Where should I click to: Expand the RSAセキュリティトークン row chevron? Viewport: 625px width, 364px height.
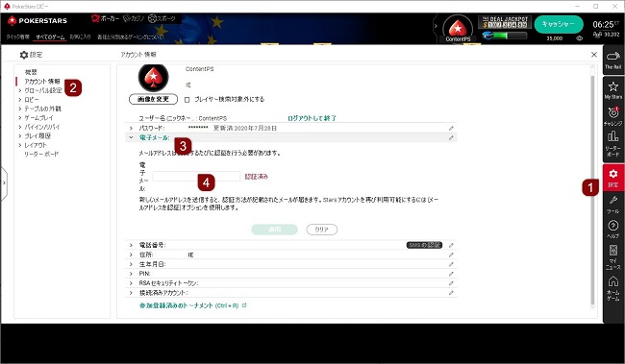[x=131, y=283]
